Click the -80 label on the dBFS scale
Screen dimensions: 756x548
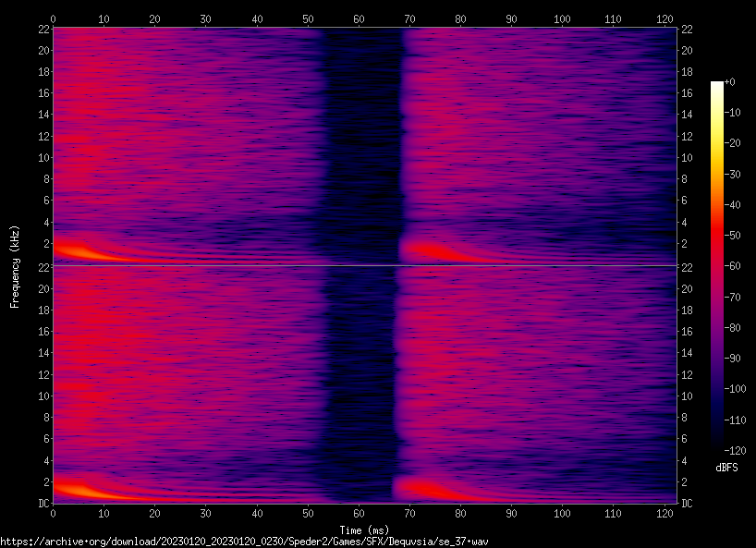[x=736, y=327]
